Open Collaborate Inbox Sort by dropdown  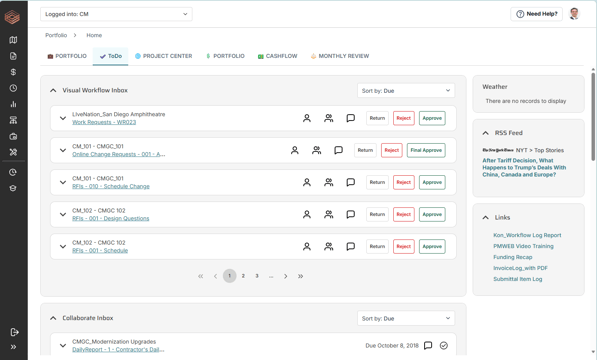click(406, 318)
